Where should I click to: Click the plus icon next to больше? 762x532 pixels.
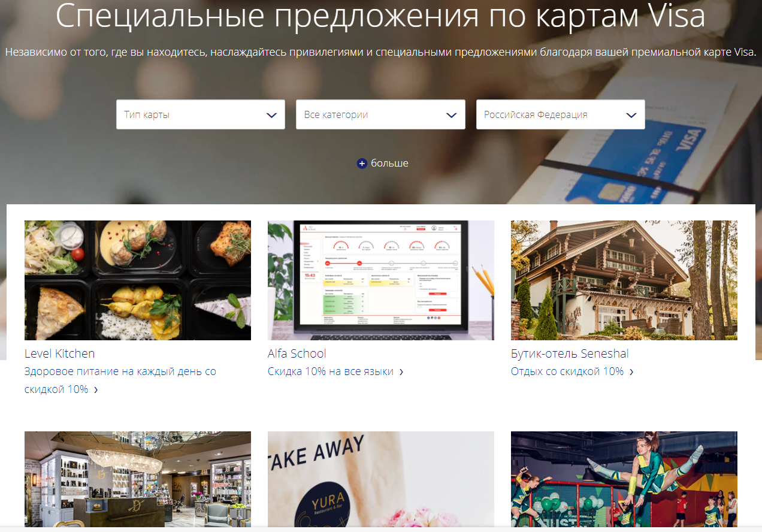[x=362, y=164]
